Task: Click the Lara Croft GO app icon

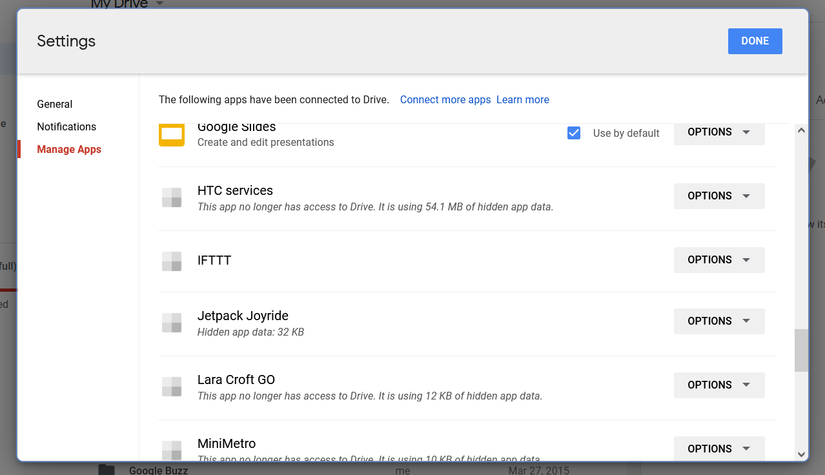Action: coord(171,386)
